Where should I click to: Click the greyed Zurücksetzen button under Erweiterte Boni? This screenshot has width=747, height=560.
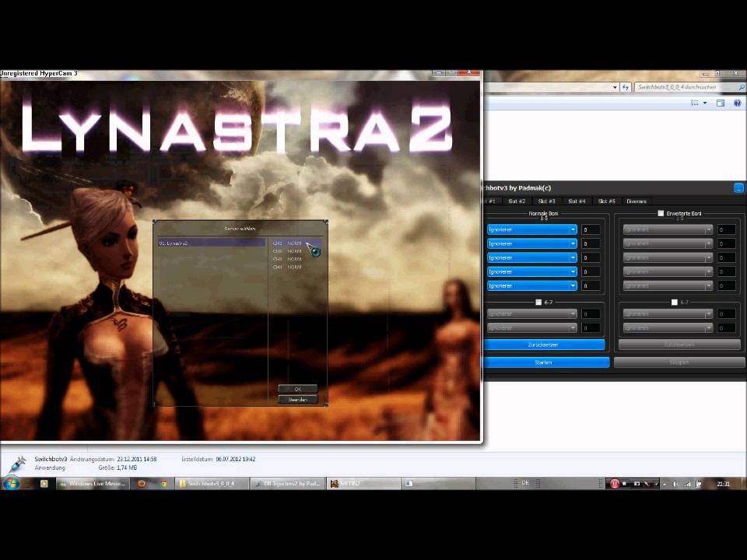click(x=679, y=345)
